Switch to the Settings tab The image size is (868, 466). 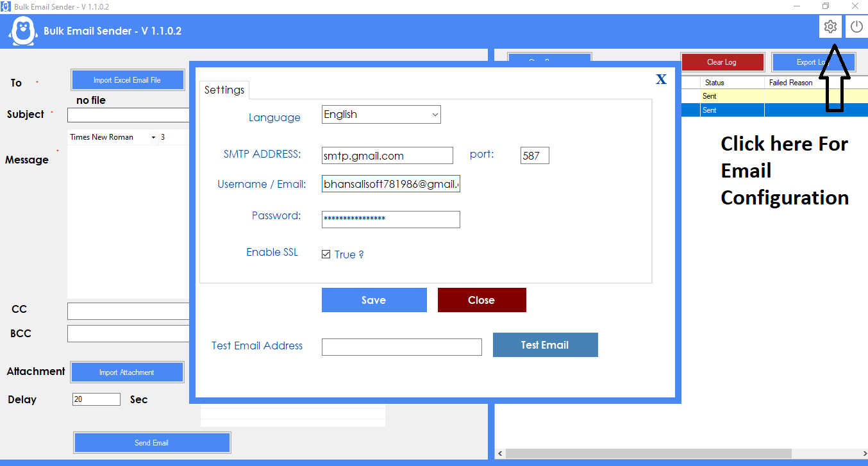click(224, 90)
